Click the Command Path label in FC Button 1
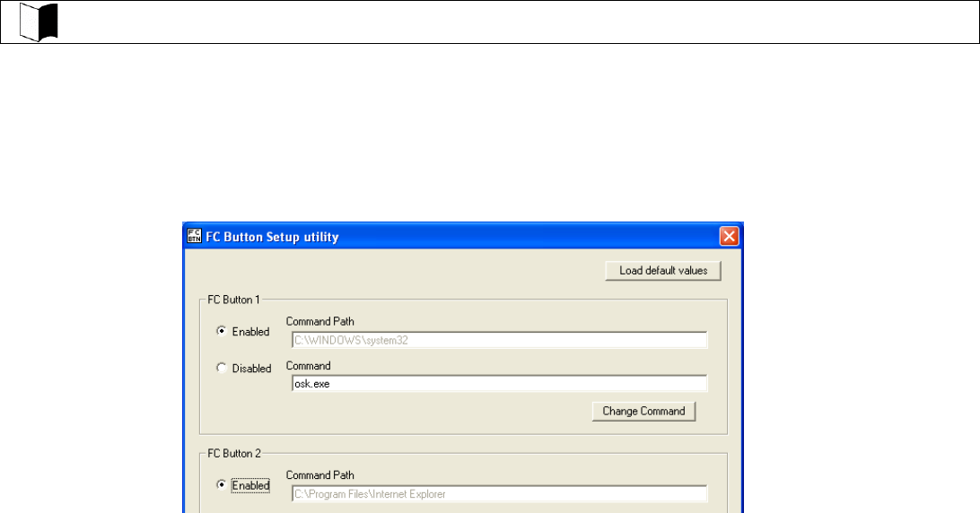The height and width of the screenshot is (513, 980). point(320,321)
